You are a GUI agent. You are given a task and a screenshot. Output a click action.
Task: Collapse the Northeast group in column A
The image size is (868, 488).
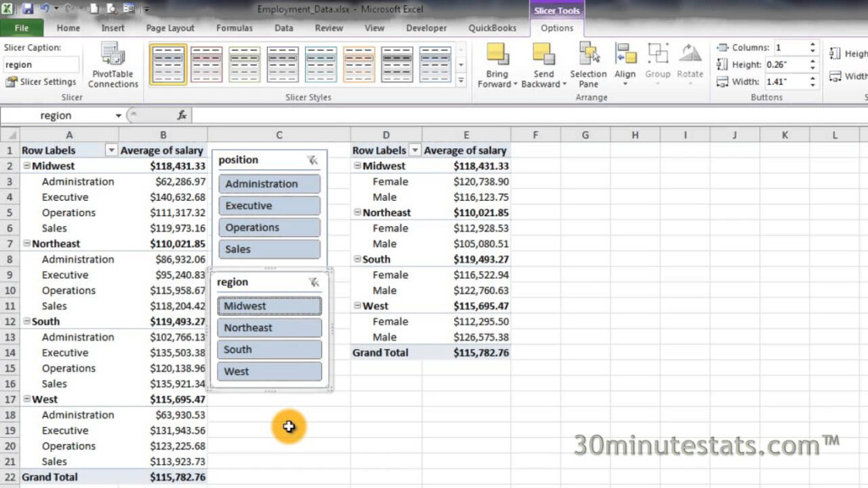tap(26, 244)
